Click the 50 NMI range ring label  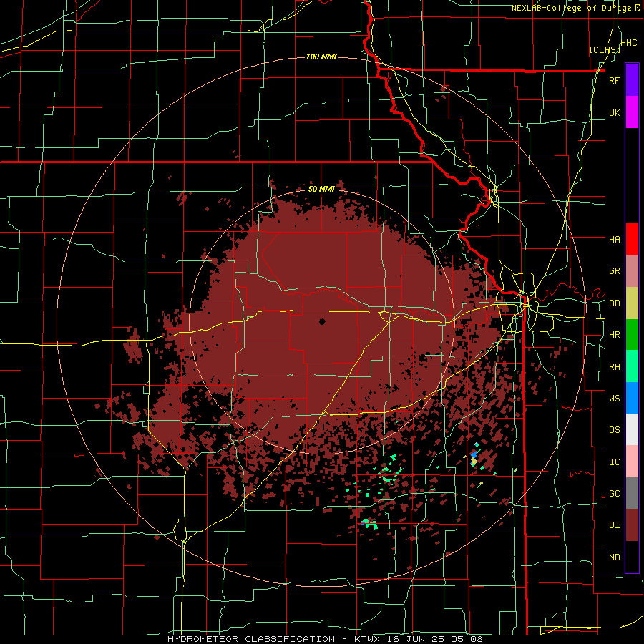click(x=321, y=190)
